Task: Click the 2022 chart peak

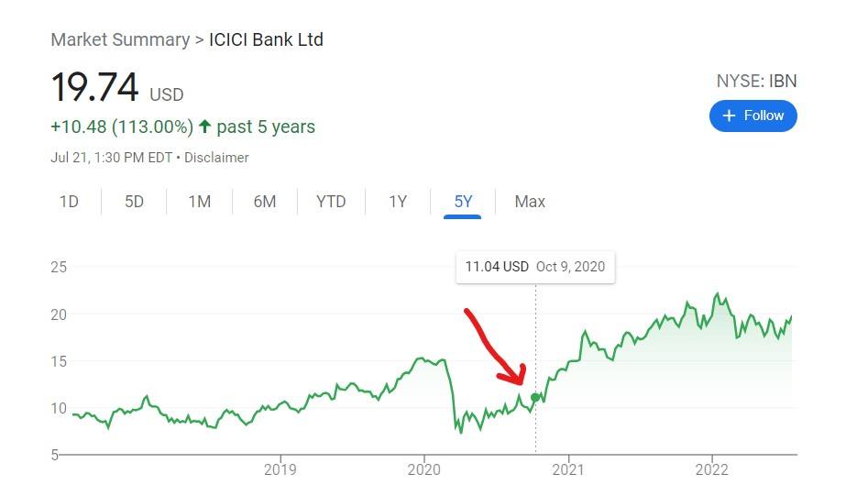Action: [x=718, y=294]
